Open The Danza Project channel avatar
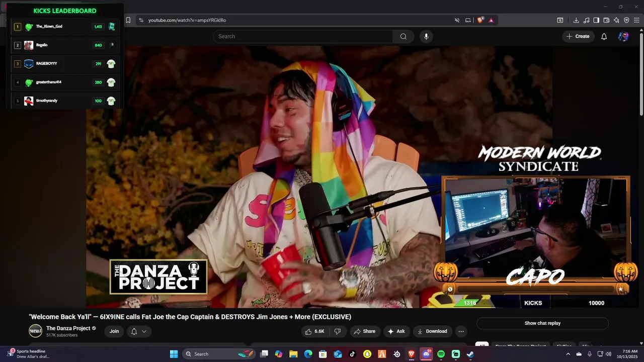 coord(35,331)
